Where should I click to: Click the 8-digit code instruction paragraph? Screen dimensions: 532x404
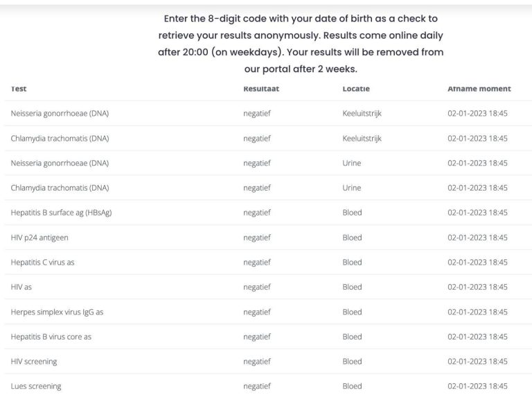pyautogui.click(x=301, y=44)
